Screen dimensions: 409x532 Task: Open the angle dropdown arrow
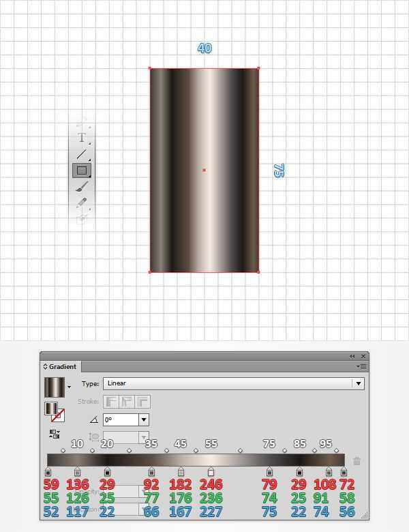(x=144, y=419)
